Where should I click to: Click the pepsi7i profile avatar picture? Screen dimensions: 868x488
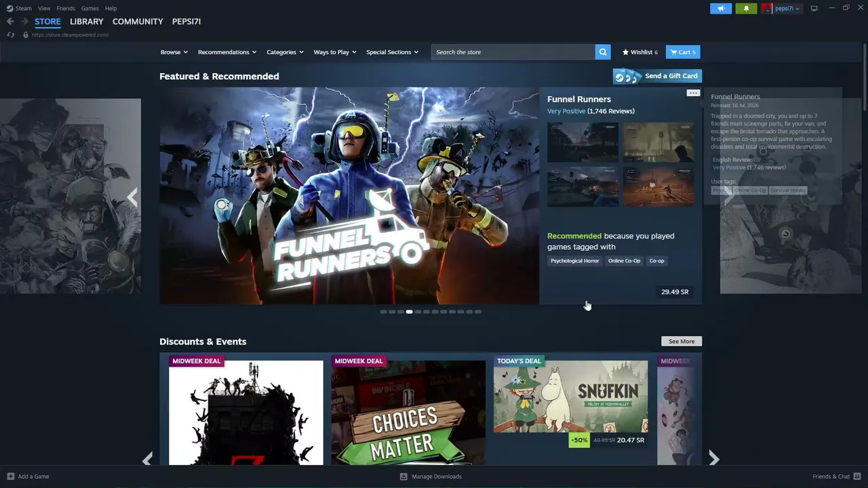pyautogui.click(x=767, y=8)
